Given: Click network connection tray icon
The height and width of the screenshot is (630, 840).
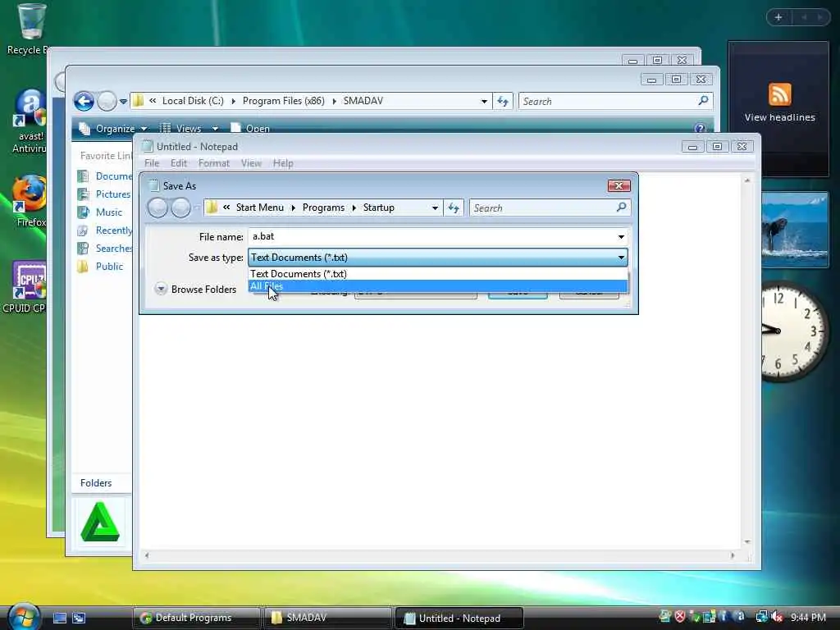Looking at the screenshot, I should [761, 617].
